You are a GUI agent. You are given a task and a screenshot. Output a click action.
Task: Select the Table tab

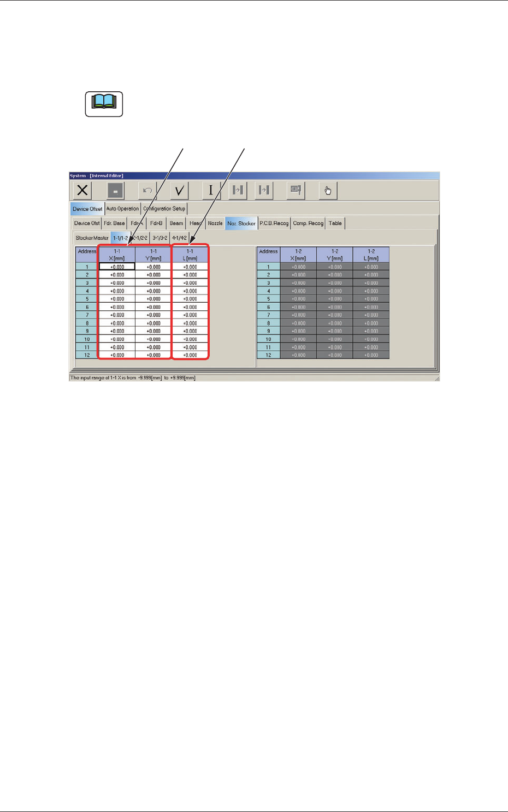point(335,223)
